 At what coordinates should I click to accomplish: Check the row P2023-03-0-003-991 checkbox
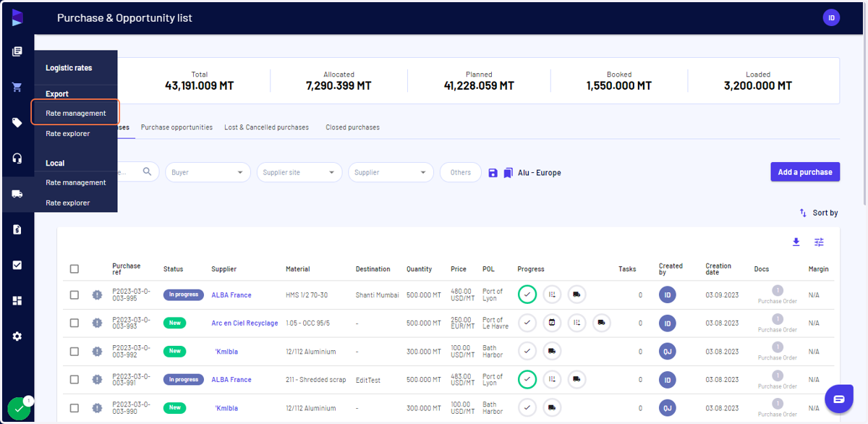[x=75, y=379]
